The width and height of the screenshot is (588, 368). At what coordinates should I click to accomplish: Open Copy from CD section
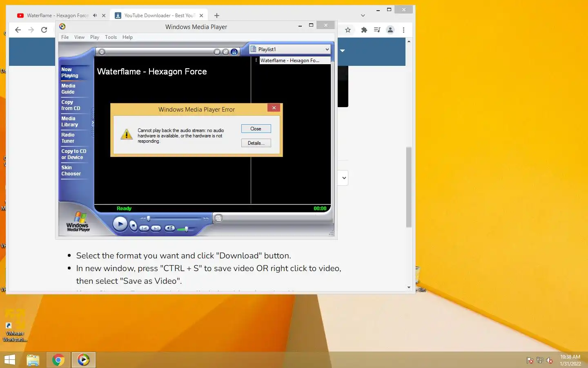[71, 105]
